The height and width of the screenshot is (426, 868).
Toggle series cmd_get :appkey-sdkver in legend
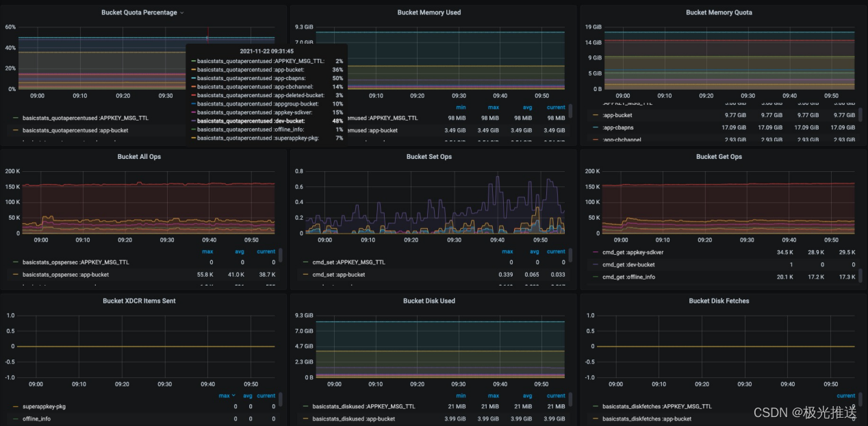634,252
